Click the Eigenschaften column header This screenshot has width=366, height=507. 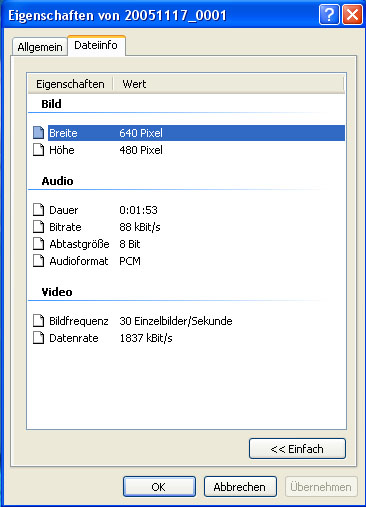(x=70, y=84)
